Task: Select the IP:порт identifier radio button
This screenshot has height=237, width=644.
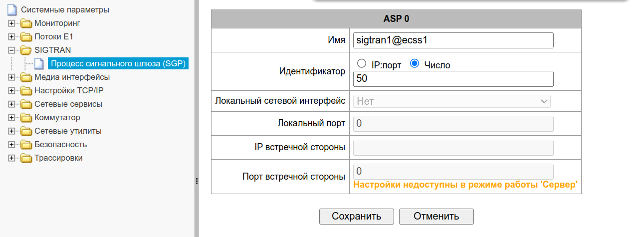Action: pyautogui.click(x=362, y=64)
